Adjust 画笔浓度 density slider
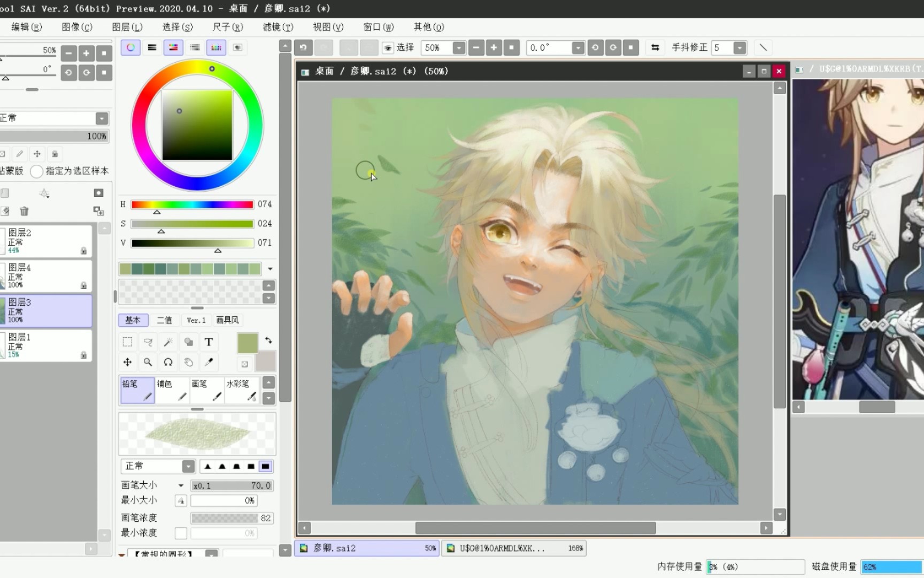Image resolution: width=924 pixels, height=578 pixels. pos(232,518)
